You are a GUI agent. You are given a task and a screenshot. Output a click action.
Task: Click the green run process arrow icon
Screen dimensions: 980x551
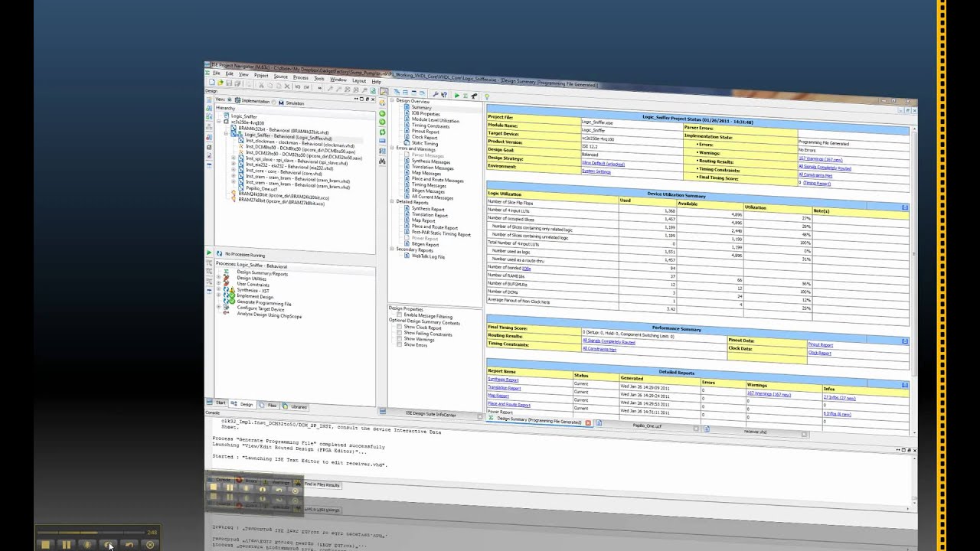(209, 253)
